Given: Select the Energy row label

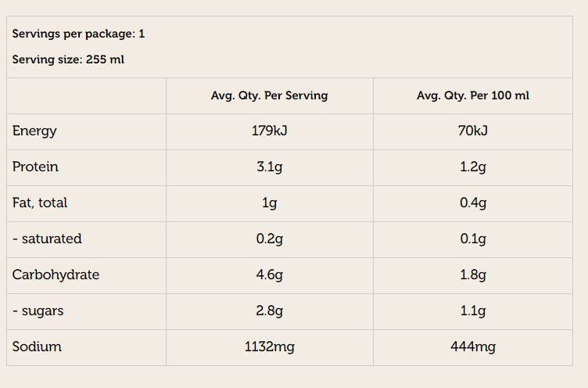Looking at the screenshot, I should [x=34, y=131].
